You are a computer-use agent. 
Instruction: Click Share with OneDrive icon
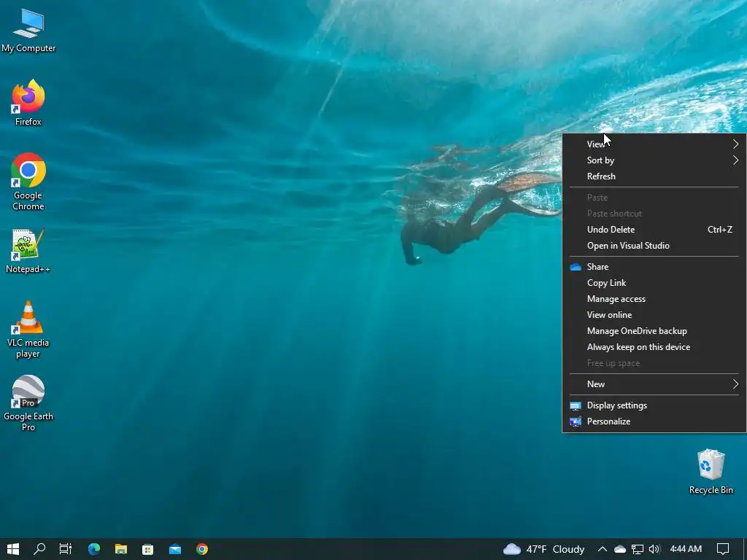(654, 267)
